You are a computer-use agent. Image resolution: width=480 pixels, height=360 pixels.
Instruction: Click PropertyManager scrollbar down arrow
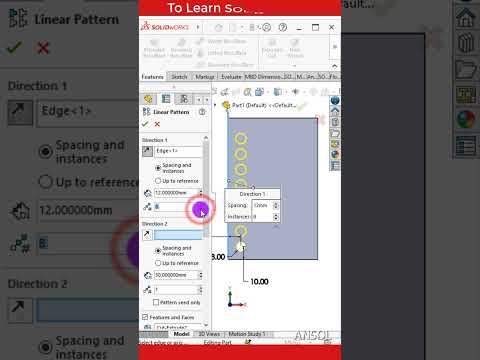point(206,325)
